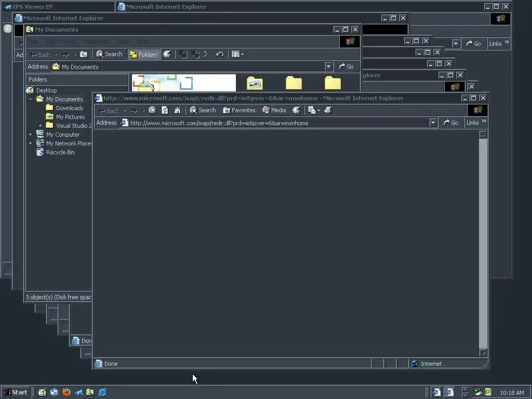Click Go button in My Documents window
This screenshot has height=399, width=532.
point(347,66)
